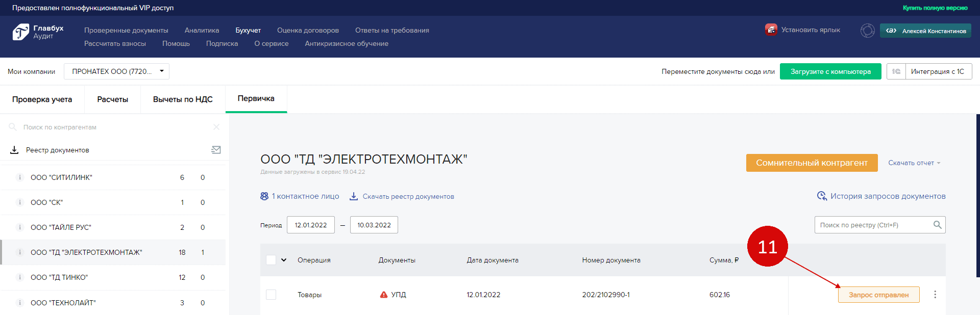This screenshot has width=980, height=315.
Task: Click the Установить ярлык link
Action: coord(811,30)
